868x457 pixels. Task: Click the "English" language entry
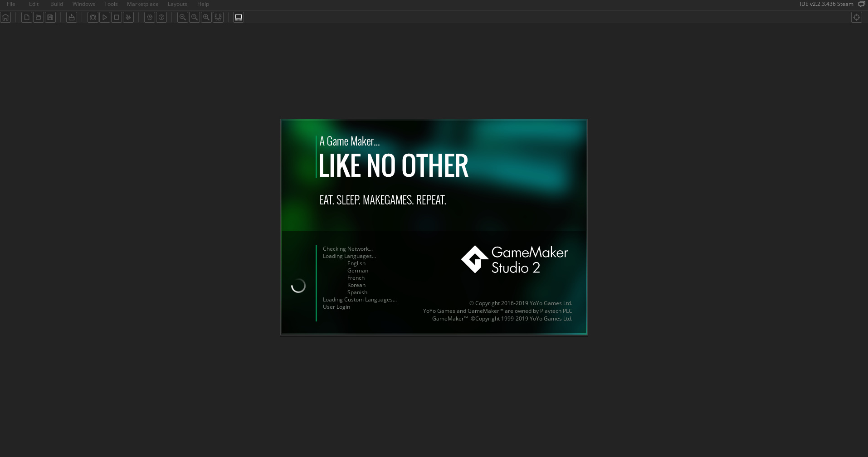(356, 263)
